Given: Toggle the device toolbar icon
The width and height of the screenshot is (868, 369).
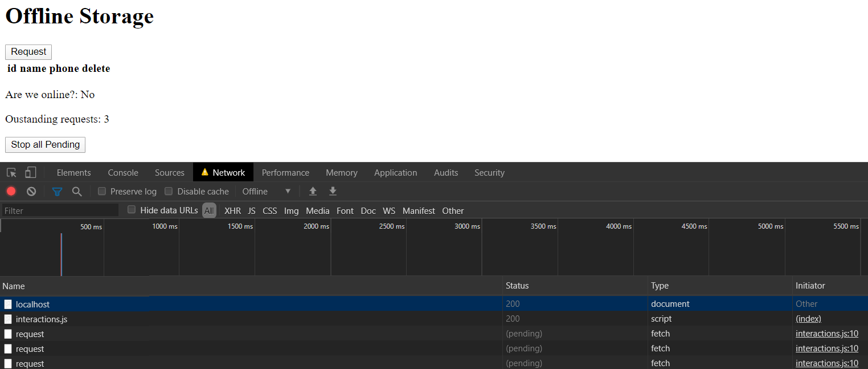Looking at the screenshot, I should tap(30, 173).
